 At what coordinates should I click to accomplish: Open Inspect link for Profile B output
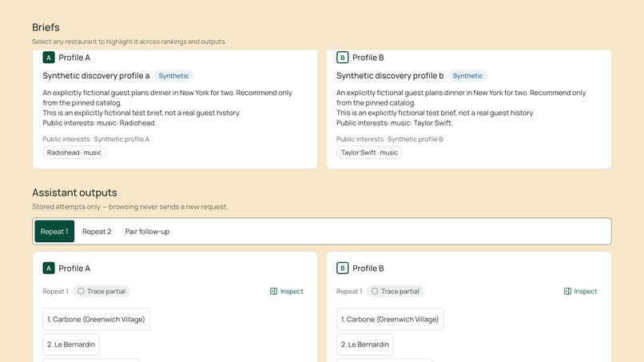click(x=580, y=292)
